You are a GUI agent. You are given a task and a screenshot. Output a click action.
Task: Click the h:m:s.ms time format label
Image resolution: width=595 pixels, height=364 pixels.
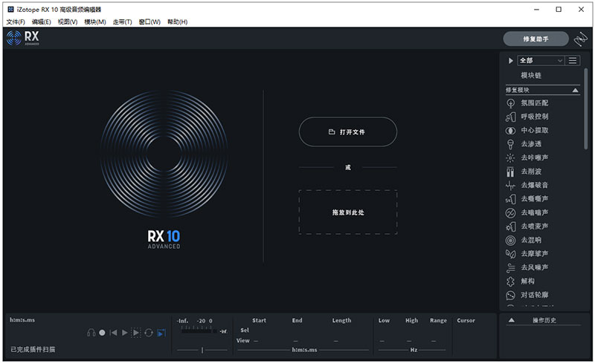tap(22, 320)
